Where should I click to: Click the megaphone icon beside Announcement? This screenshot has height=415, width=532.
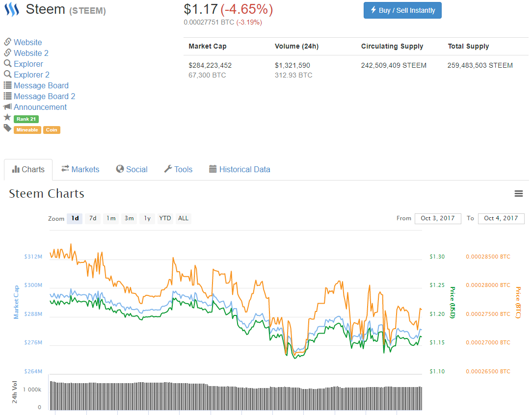pos(7,107)
